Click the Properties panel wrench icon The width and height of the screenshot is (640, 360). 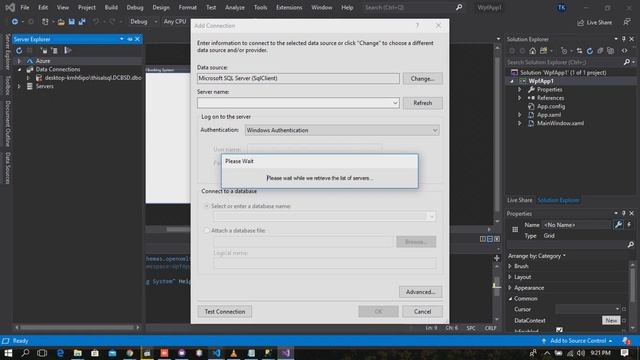tap(618, 225)
